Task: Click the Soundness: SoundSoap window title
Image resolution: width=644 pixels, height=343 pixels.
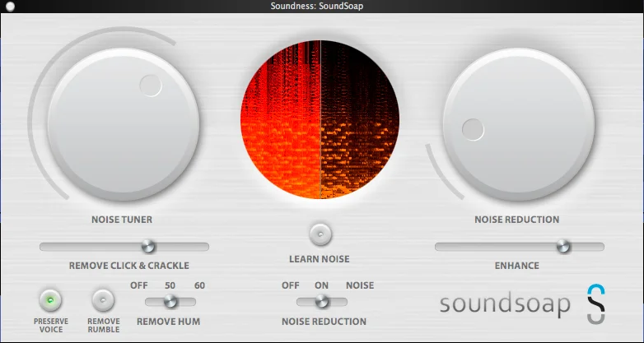Action: (317, 6)
